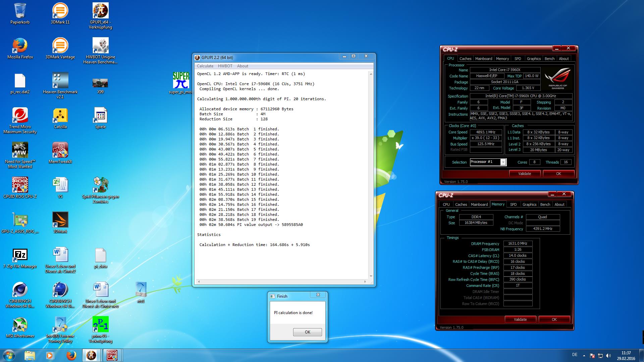Click OK in lower CPU-Z Memory window
The width and height of the screenshot is (644, 362).
coord(554,319)
